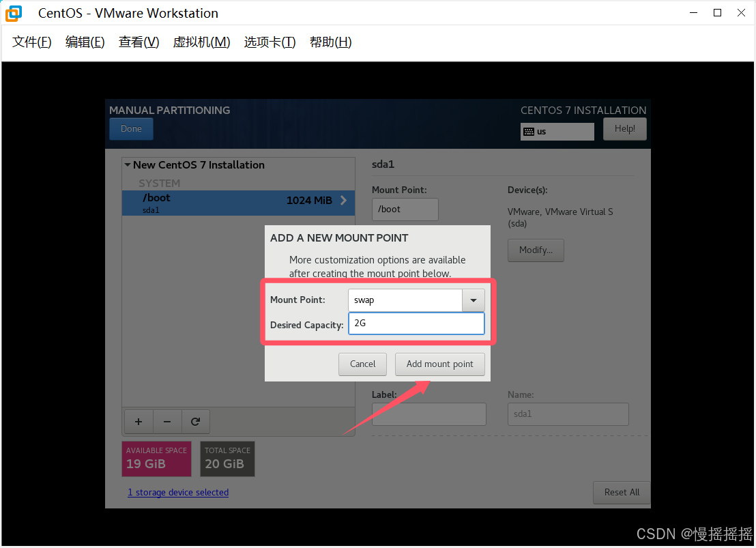
Task: Click the Modify... button under Device(s)
Action: (536, 250)
